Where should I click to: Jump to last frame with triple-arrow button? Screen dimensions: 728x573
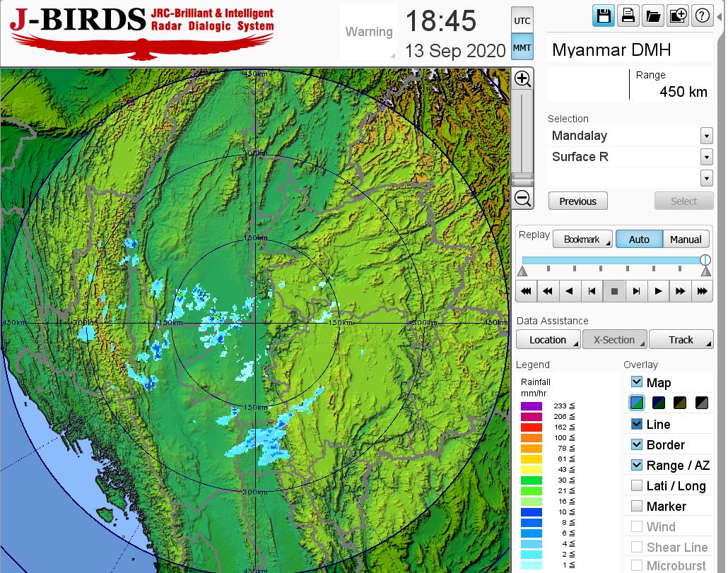pyautogui.click(x=702, y=290)
